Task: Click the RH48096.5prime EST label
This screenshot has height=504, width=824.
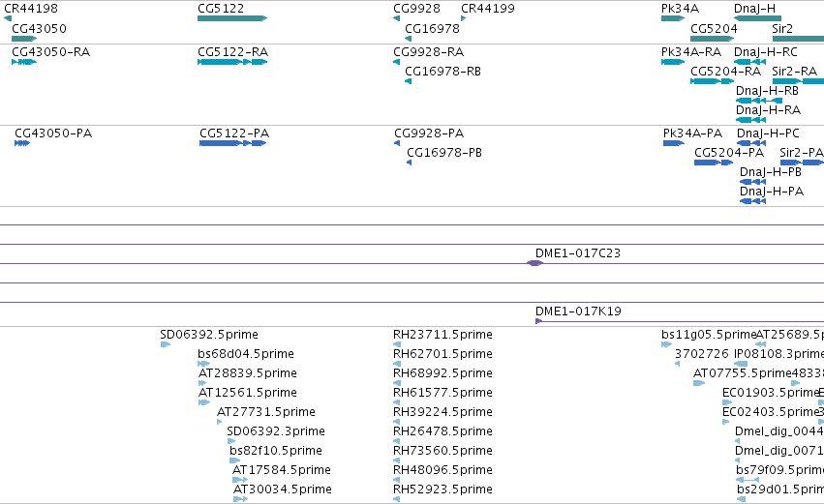Action: (443, 471)
